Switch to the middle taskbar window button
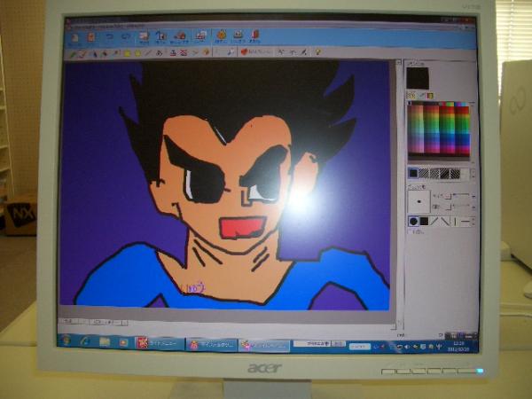Screen dimensions: 532x399 coord(213,345)
